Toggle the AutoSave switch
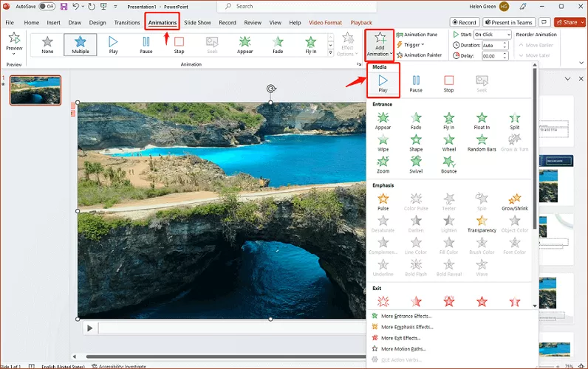588x369 pixels. click(x=47, y=7)
